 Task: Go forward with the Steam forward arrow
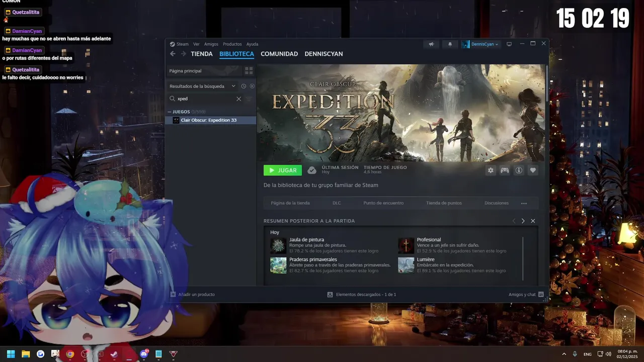(184, 54)
